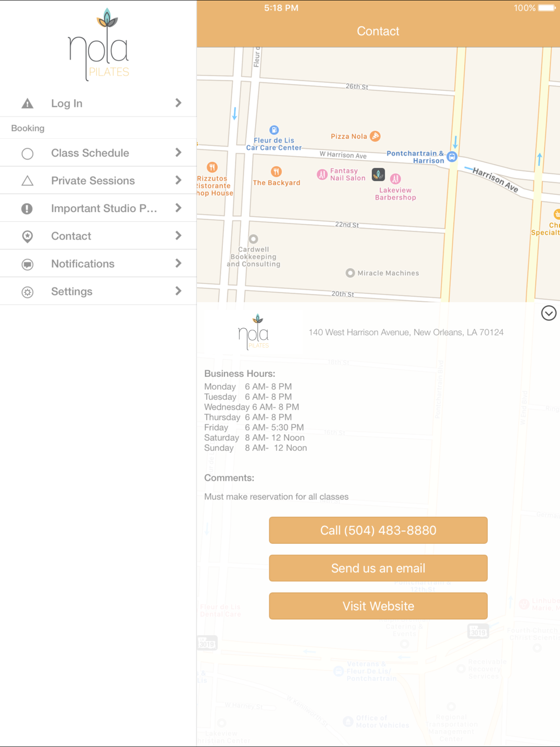Image resolution: width=560 pixels, height=747 pixels.
Task: Click the Class Schedule circle icon
Action: (27, 153)
